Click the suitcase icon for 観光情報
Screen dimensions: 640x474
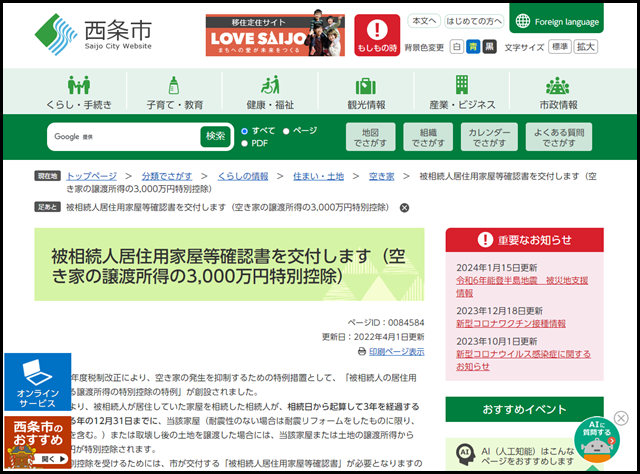point(366,86)
